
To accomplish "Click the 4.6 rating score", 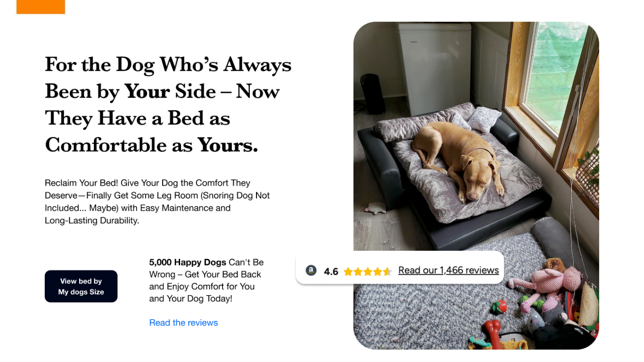I will tap(331, 271).
